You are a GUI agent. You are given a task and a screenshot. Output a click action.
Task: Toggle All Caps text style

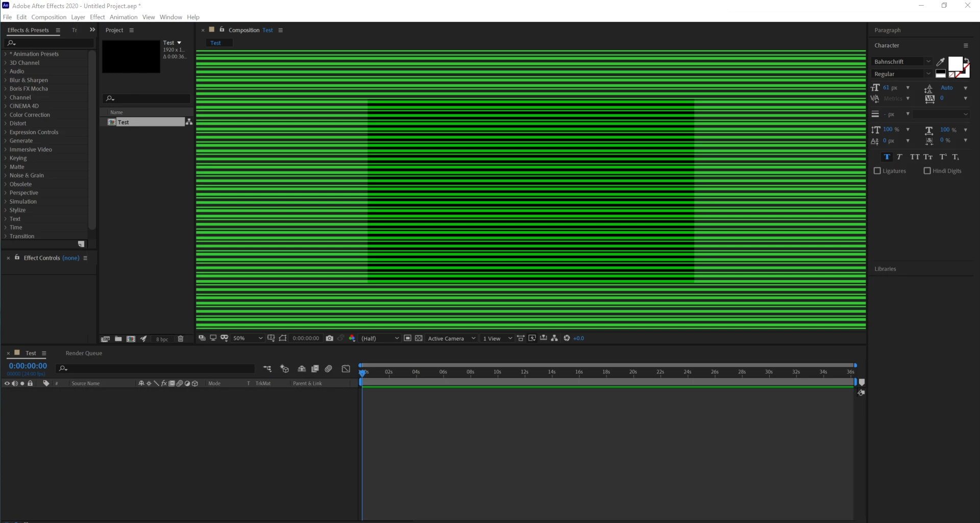tap(915, 157)
